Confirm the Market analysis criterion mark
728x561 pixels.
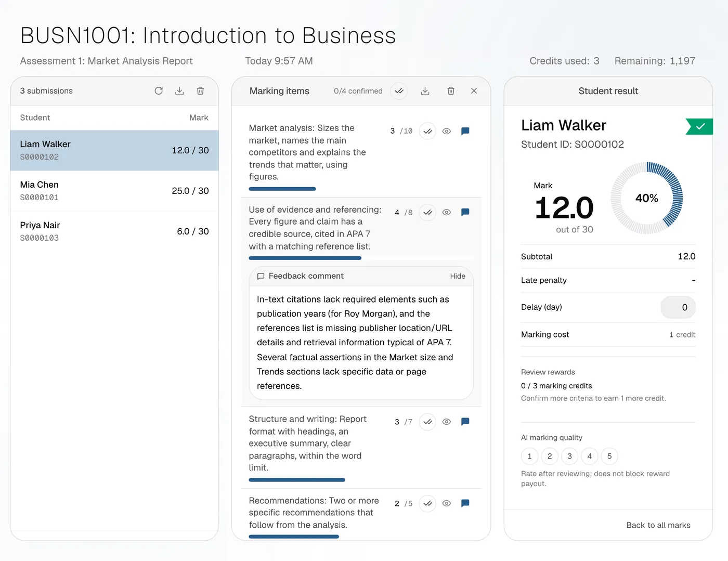[x=427, y=131]
